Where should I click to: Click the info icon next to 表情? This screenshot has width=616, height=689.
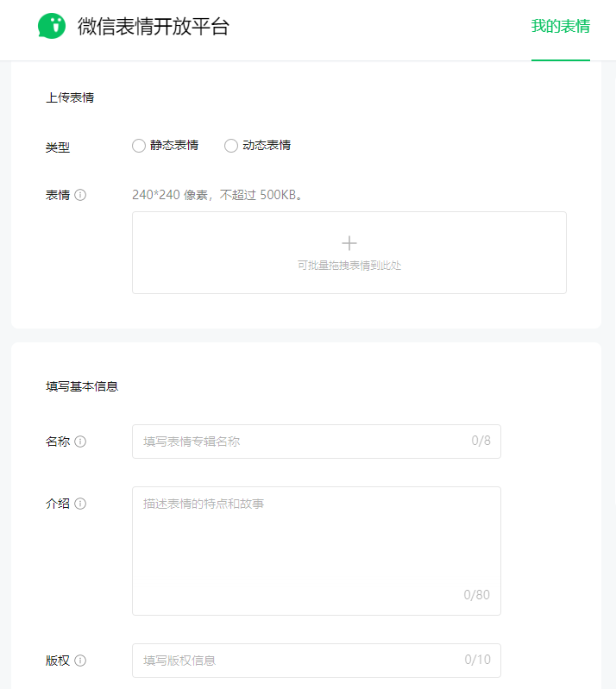[80, 195]
